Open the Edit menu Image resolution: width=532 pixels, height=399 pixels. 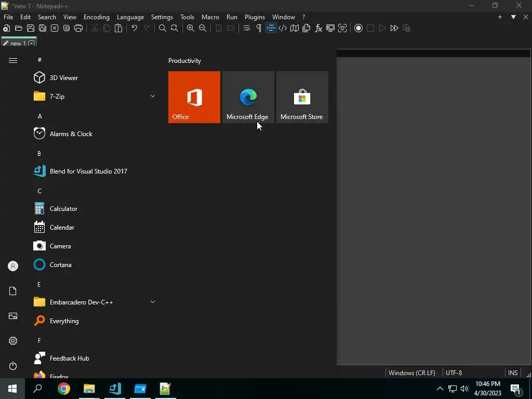coord(25,17)
